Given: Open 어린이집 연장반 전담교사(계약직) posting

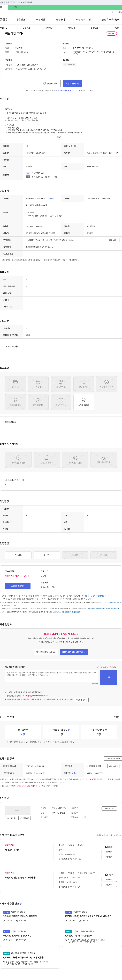Looking at the screenshot, I should pos(20,877).
